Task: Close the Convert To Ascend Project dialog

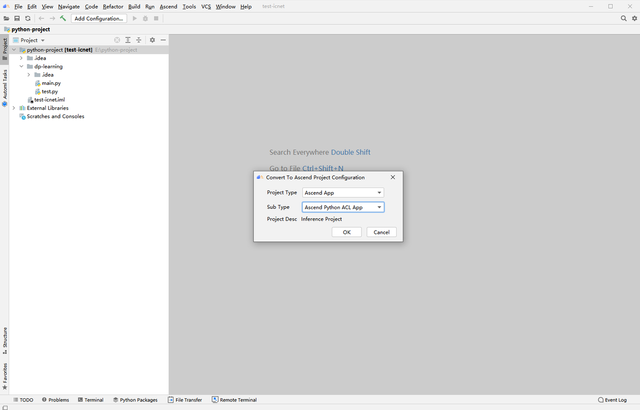Action: click(393, 177)
